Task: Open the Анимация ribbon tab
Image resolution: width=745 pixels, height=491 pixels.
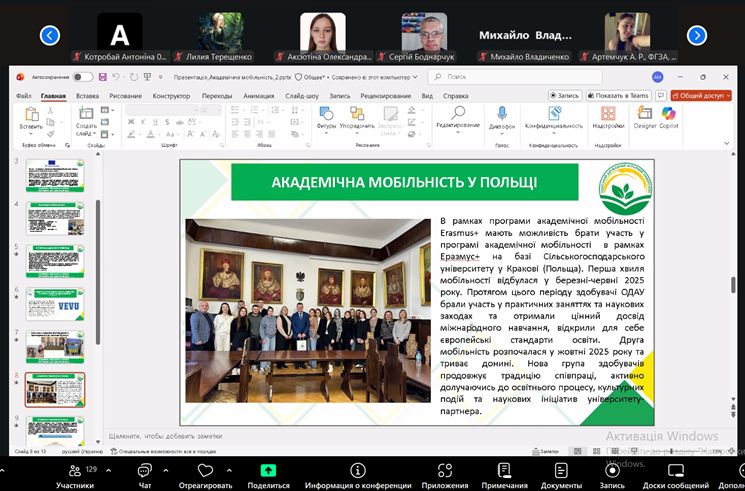Action: coord(258,96)
